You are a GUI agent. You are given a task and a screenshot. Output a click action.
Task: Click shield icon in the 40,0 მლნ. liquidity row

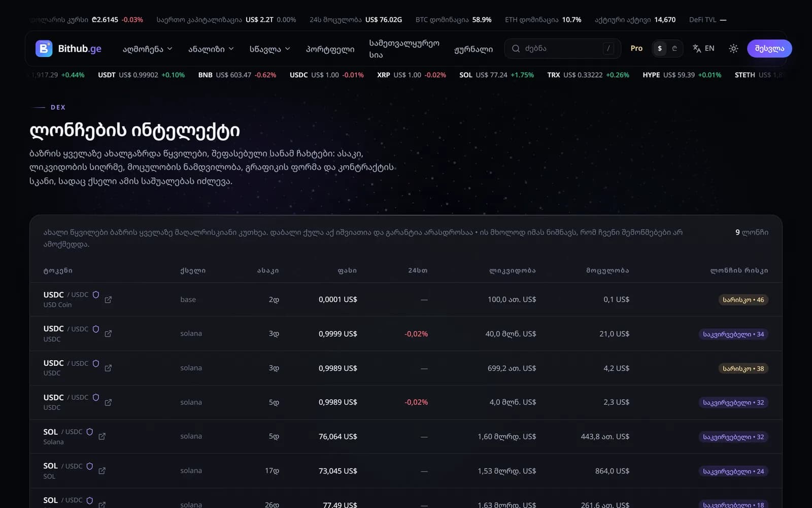(96, 329)
